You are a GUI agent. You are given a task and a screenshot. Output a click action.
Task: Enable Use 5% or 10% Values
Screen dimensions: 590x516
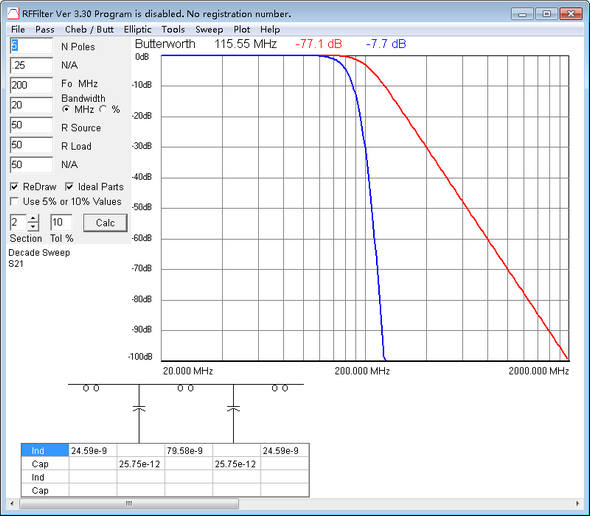pyautogui.click(x=14, y=202)
